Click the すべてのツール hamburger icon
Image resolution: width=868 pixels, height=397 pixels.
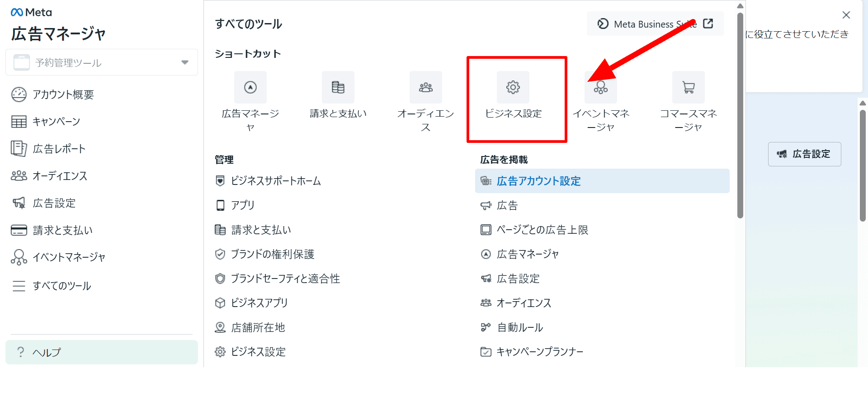click(19, 286)
